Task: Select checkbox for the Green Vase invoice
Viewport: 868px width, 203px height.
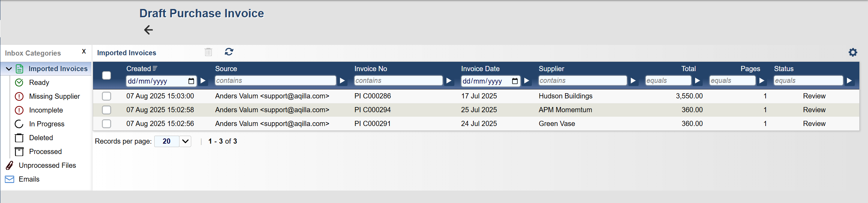Action: point(107,124)
